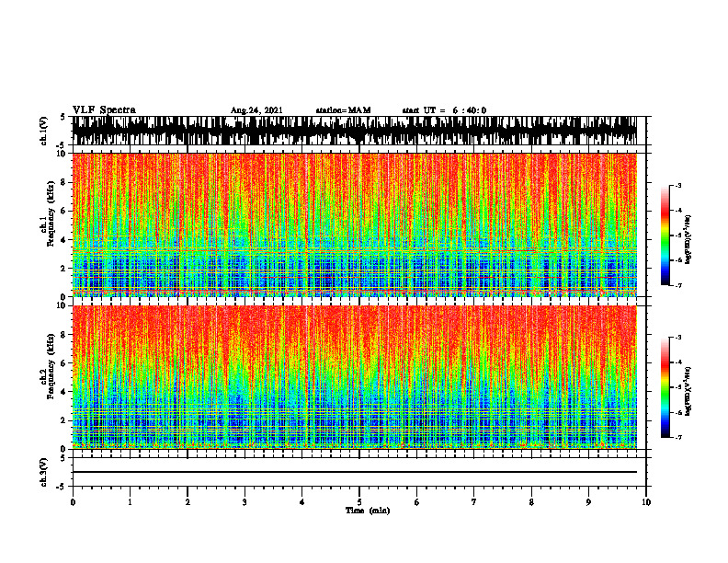Screen dimensions: 728x563
Task: Click the "ch.3(V)" axis label
Action: pyautogui.click(x=44, y=472)
